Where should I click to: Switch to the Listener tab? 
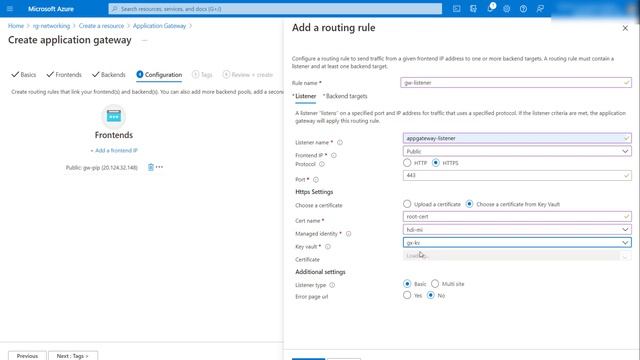[304, 96]
